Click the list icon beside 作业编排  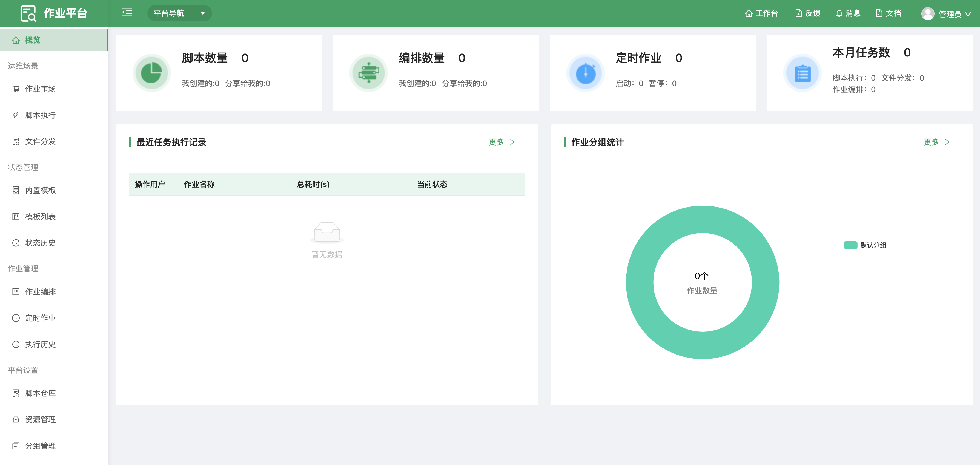pyautogui.click(x=16, y=291)
